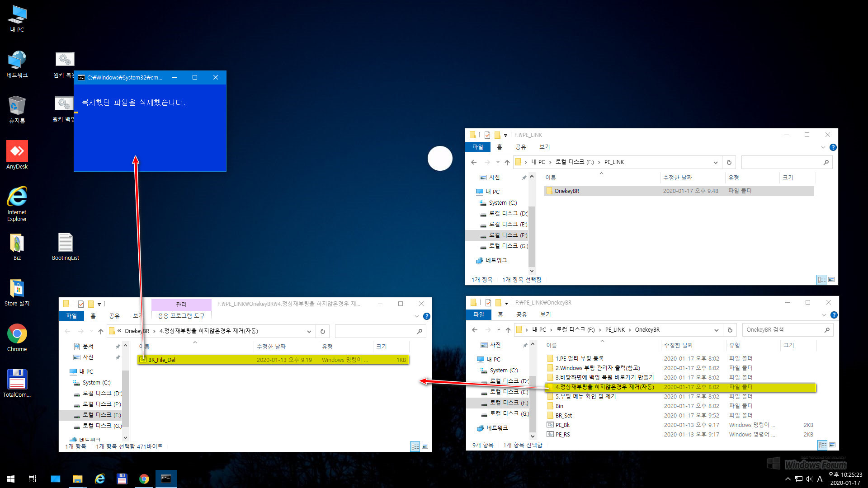
Task: Expand address history dropdown in OnekeyBR window
Action: coord(717,330)
